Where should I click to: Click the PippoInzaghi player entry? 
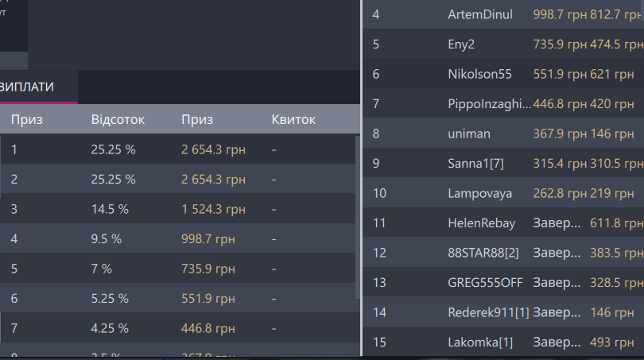point(488,104)
